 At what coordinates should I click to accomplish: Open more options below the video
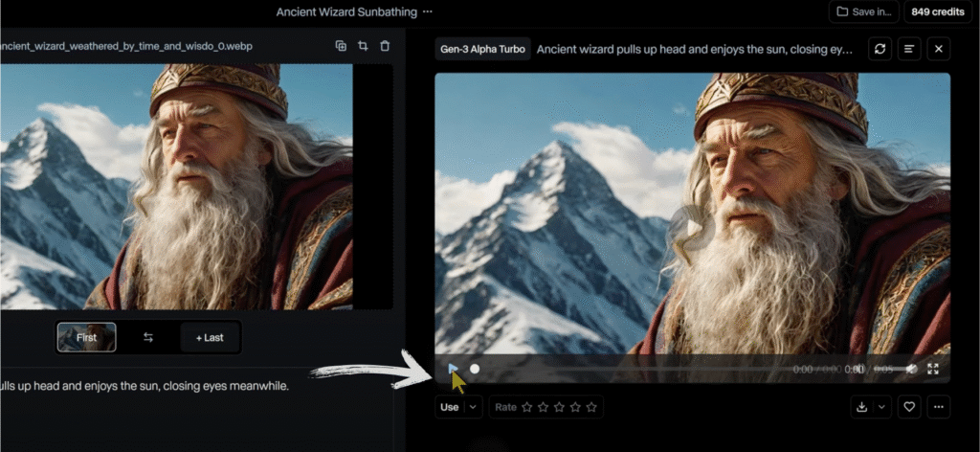click(x=939, y=407)
